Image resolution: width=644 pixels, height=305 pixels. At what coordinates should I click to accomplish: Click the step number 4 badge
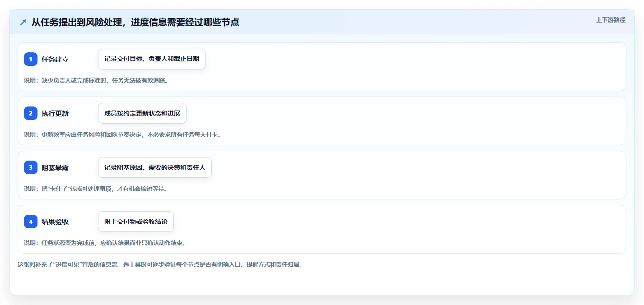31,222
